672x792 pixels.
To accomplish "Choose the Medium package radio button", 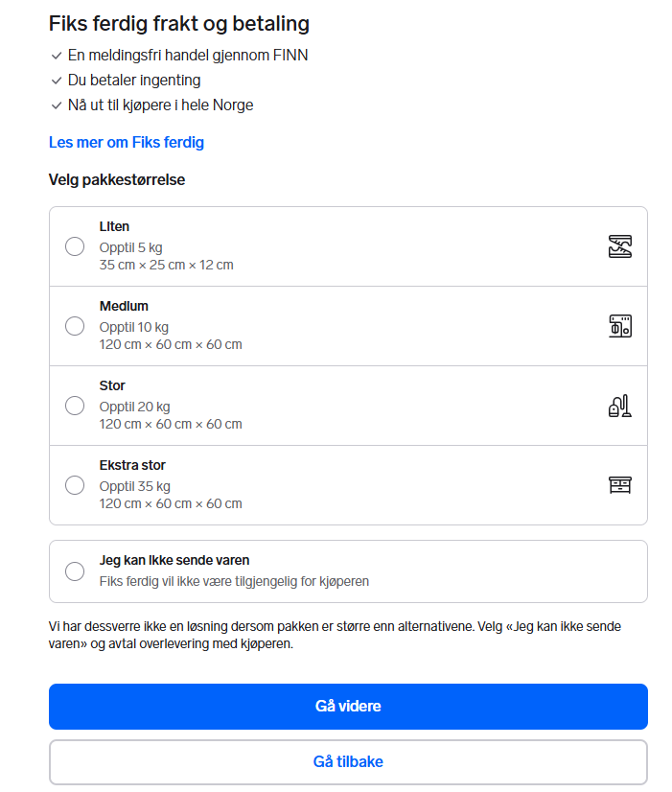I will tap(75, 326).
